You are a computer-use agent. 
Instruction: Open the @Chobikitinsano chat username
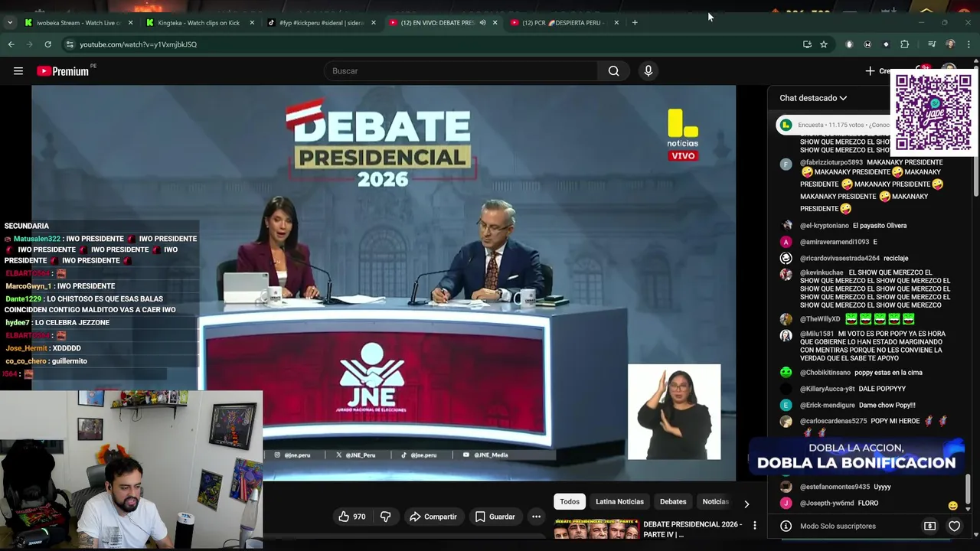[825, 373]
